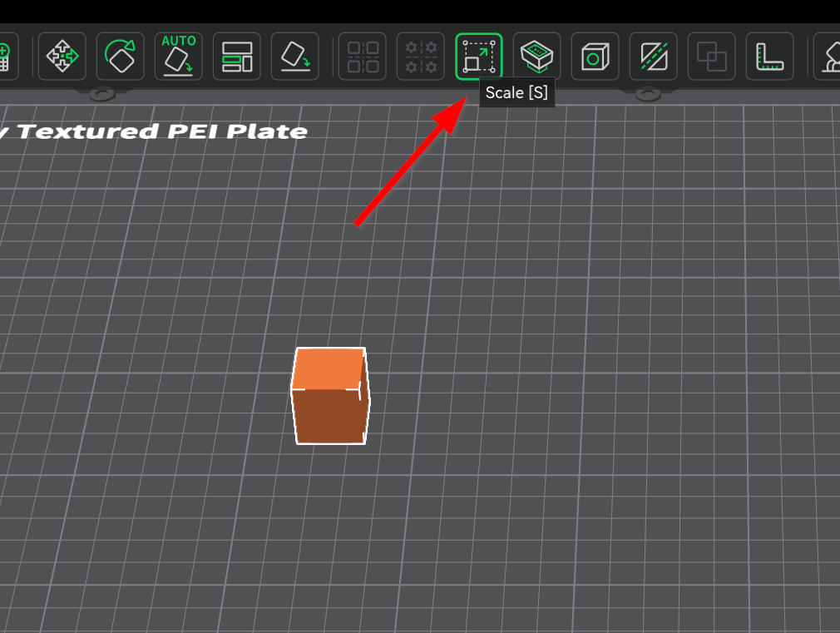Screen dimensions: 840x633
Task: Click the partially visible grid icon at toolbar's left edge
Action: pyautogui.click(x=5, y=57)
